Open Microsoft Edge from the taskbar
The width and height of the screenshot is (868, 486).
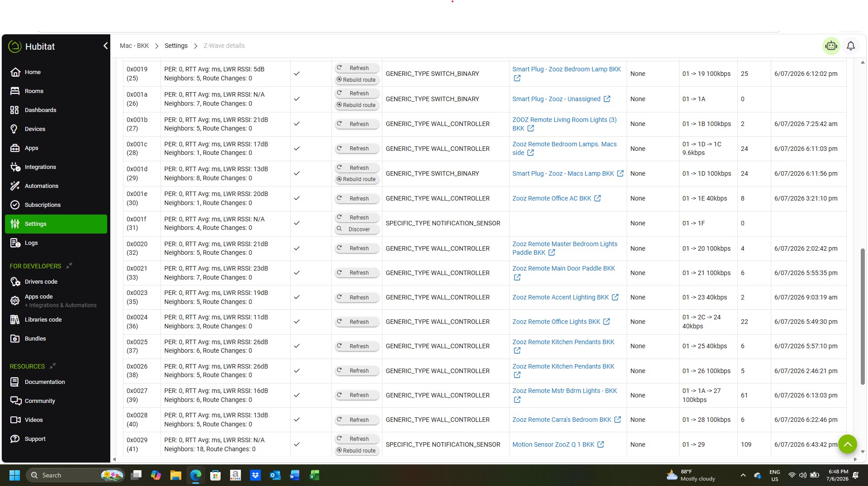pyautogui.click(x=196, y=475)
